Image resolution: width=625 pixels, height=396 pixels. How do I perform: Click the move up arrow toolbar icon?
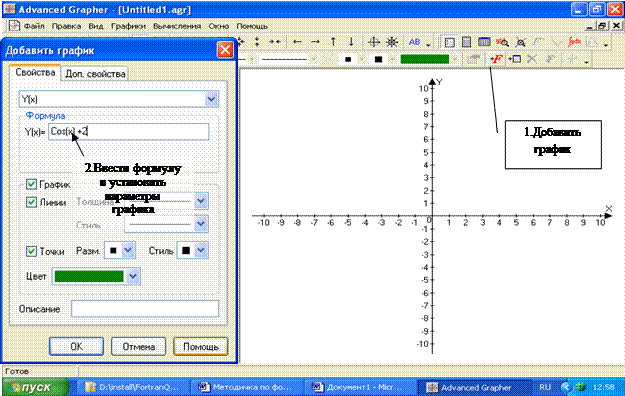point(333,42)
